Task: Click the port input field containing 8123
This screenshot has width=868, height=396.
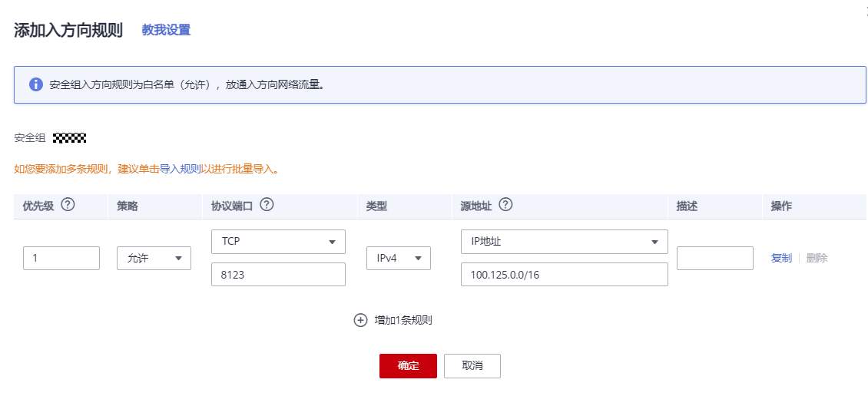Action: [278, 274]
